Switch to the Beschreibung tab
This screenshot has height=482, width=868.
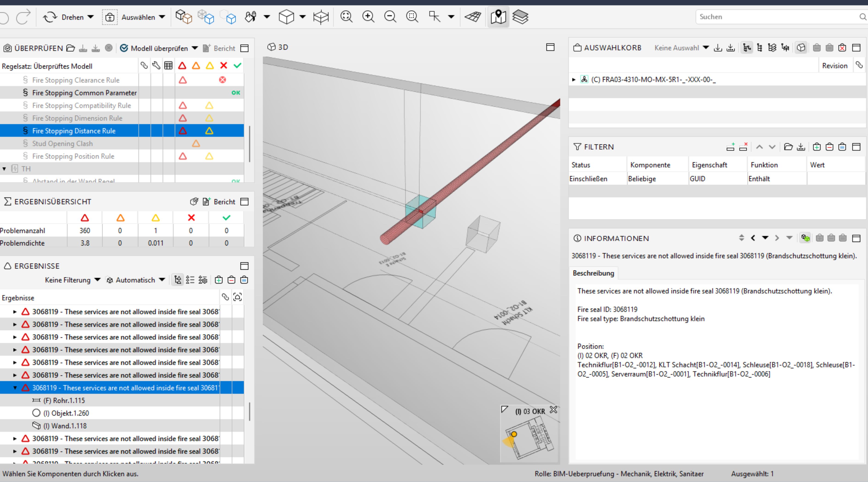coord(593,273)
